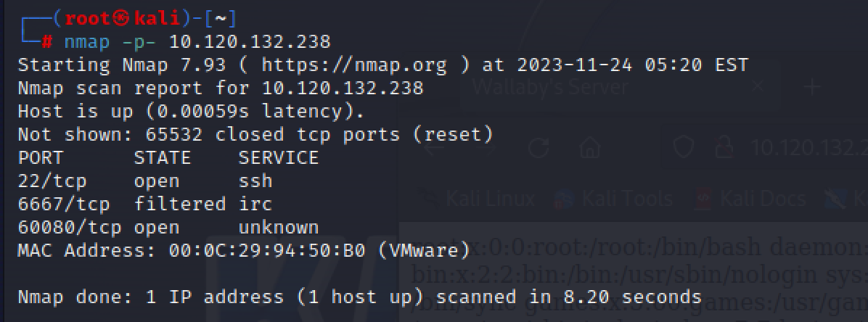The height and width of the screenshot is (322, 868).
Task: Click the 60080/tcp open unknown line
Action: [167, 227]
